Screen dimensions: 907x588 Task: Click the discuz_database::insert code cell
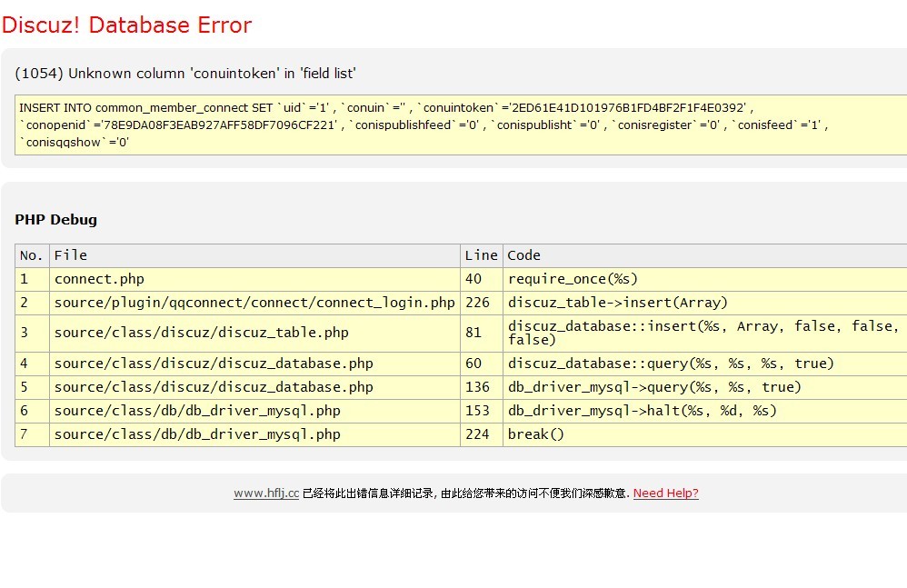(705, 333)
